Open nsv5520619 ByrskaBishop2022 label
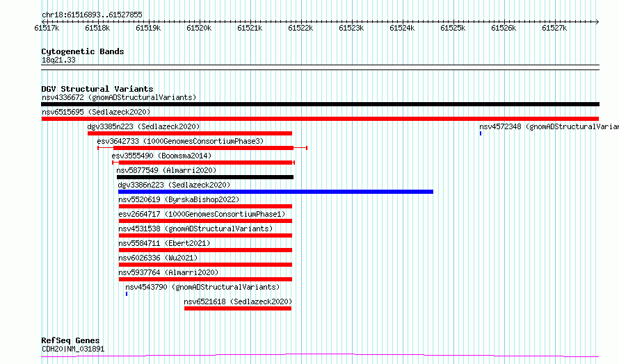 pos(179,199)
